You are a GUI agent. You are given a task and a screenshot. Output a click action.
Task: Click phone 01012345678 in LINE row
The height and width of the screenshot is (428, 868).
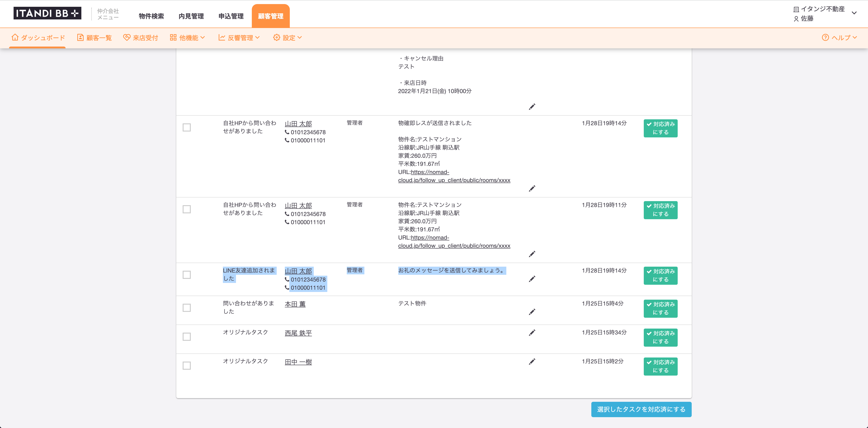pyautogui.click(x=308, y=280)
